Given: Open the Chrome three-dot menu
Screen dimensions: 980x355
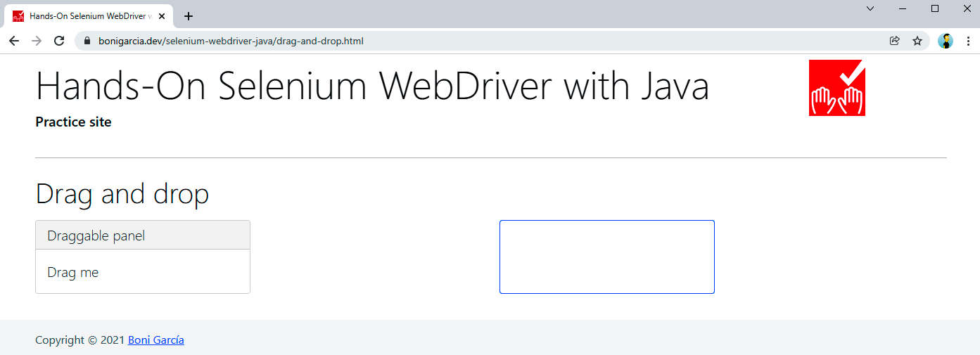Looking at the screenshot, I should point(968,41).
